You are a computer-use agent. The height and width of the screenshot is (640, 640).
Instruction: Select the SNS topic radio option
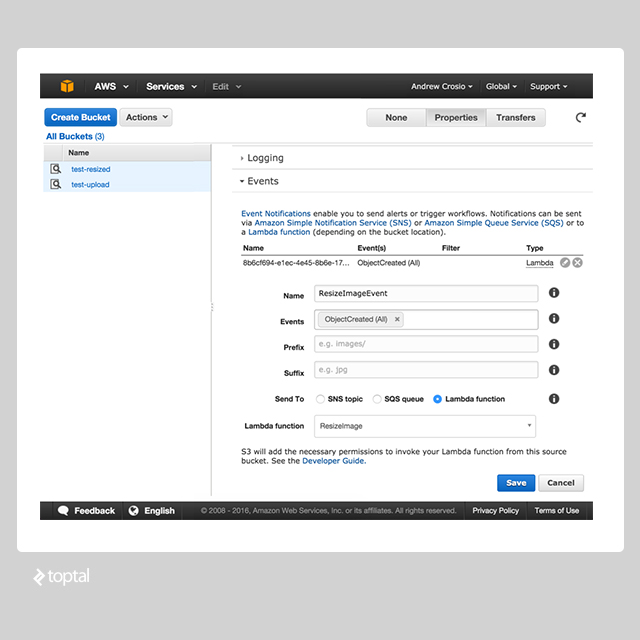(320, 399)
